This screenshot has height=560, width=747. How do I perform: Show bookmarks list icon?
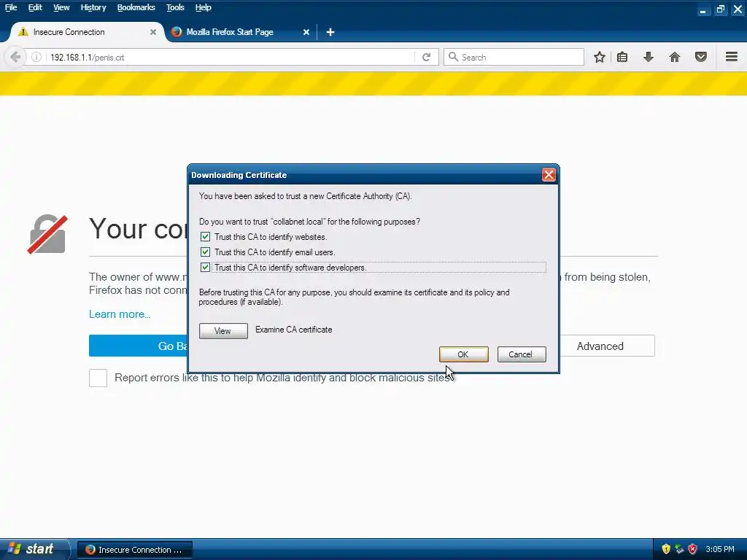click(622, 57)
